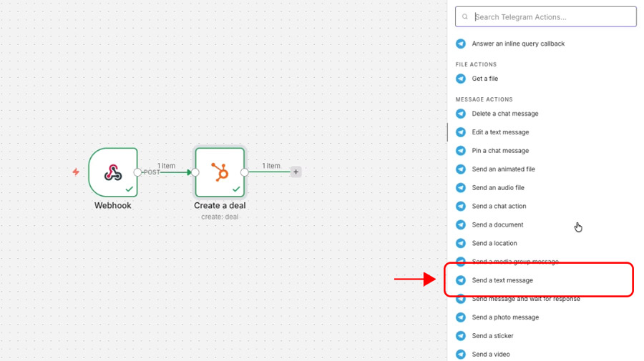
Task: Click the Webhook node icon
Action: click(x=113, y=172)
